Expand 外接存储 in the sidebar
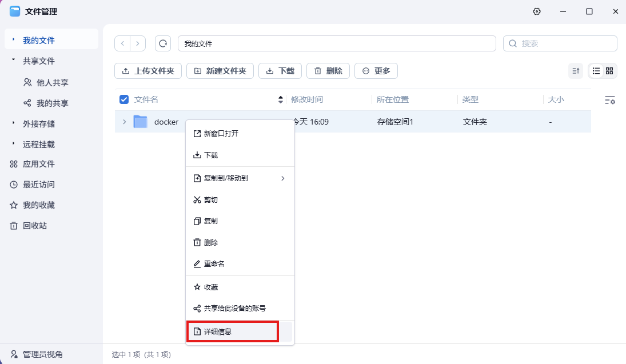The image size is (626, 364). point(14,123)
